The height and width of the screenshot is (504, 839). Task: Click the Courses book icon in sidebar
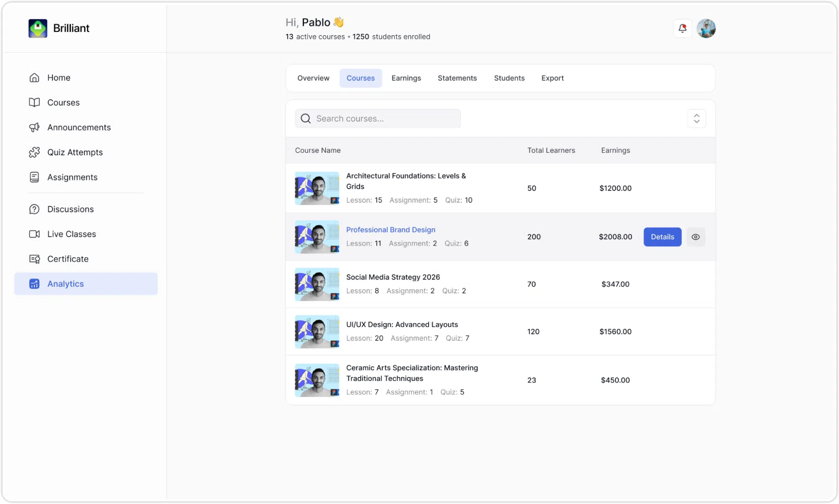(x=34, y=102)
